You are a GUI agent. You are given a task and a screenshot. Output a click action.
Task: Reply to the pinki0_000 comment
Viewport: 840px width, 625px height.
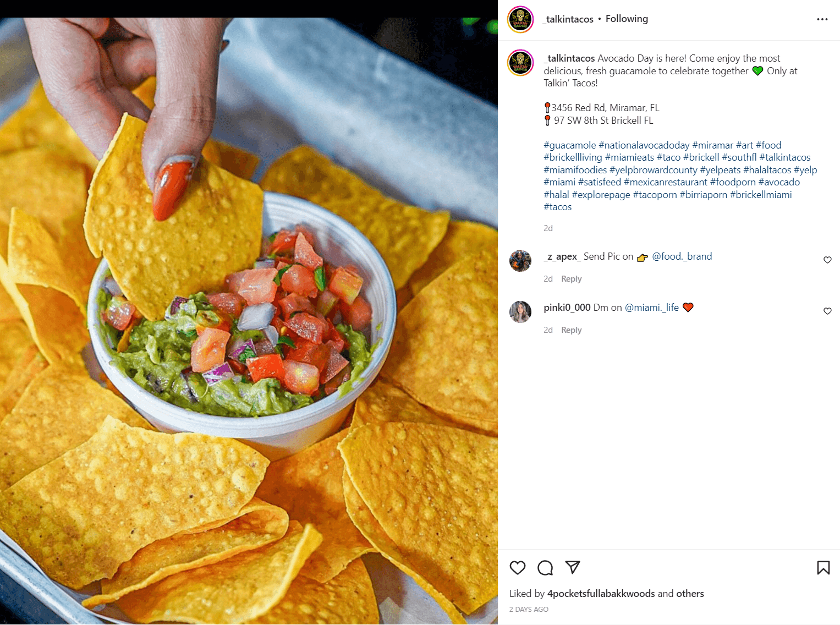[x=571, y=330]
